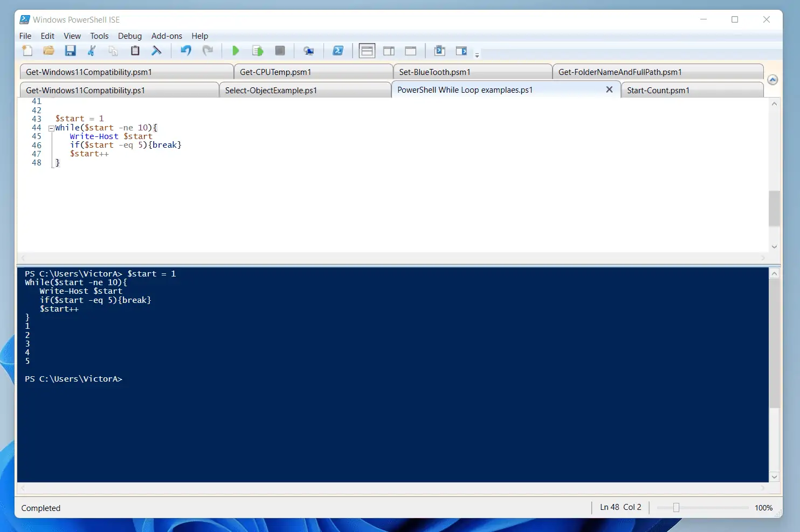Open the Debug menu

tap(129, 36)
